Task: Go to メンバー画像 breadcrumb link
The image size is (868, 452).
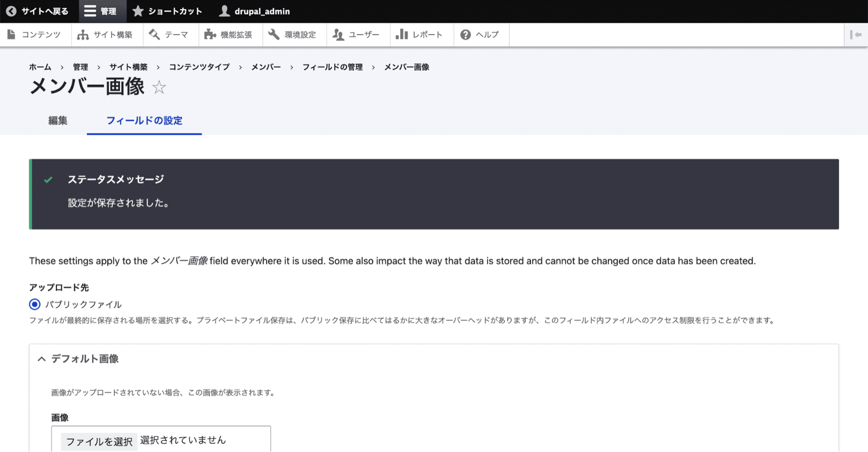Action: 407,67
